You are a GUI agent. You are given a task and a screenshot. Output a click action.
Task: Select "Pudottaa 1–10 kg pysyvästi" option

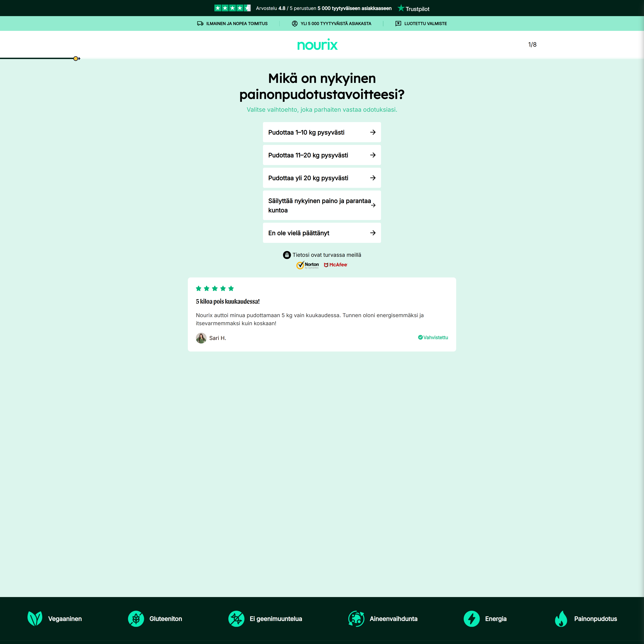point(322,132)
